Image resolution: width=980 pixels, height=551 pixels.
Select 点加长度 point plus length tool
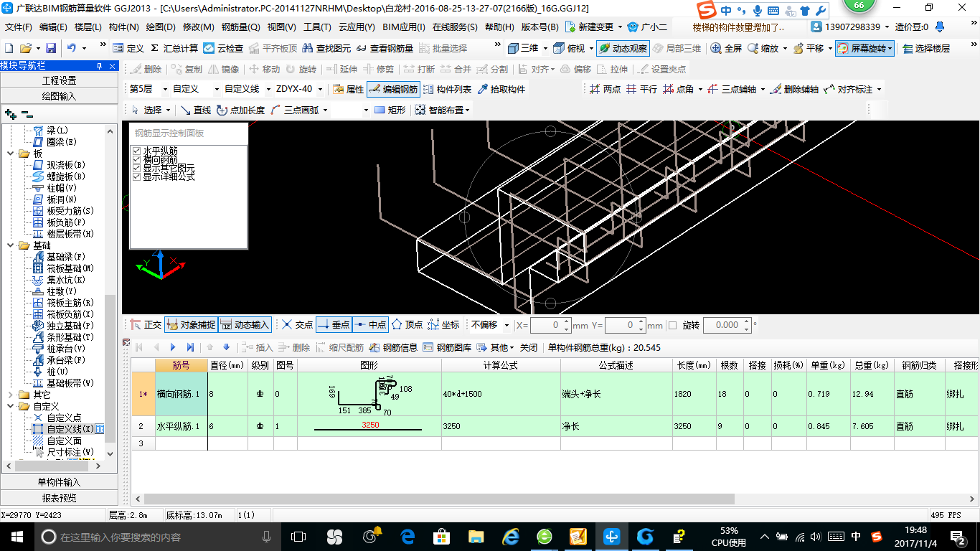click(240, 110)
